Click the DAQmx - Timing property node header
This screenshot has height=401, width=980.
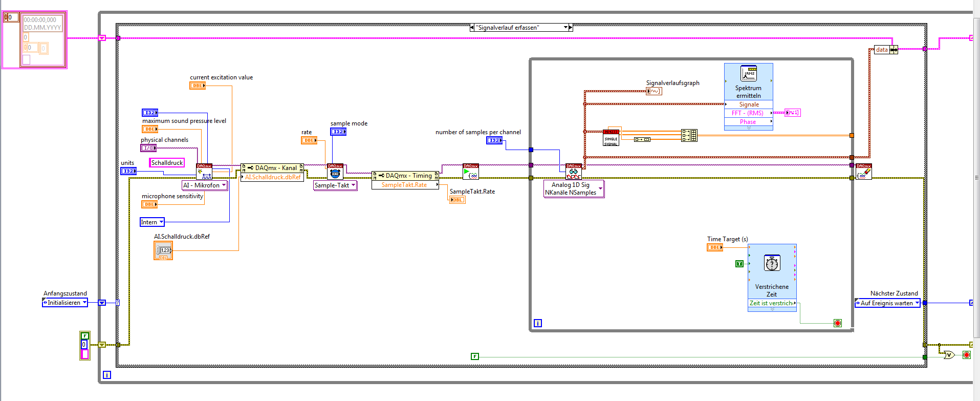pos(405,176)
